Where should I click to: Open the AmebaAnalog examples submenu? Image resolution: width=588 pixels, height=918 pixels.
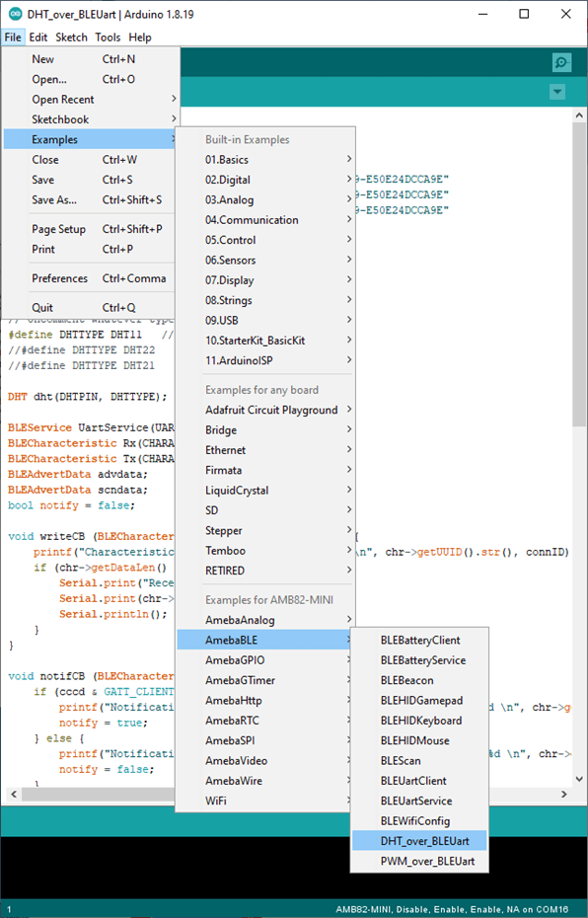(x=265, y=620)
